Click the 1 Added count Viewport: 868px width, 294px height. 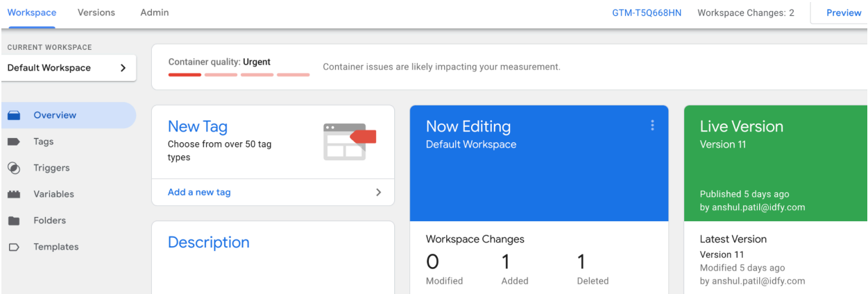pos(515,269)
